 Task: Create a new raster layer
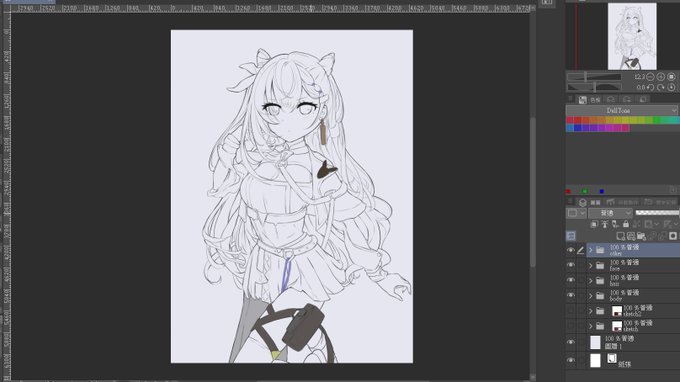tap(621, 236)
